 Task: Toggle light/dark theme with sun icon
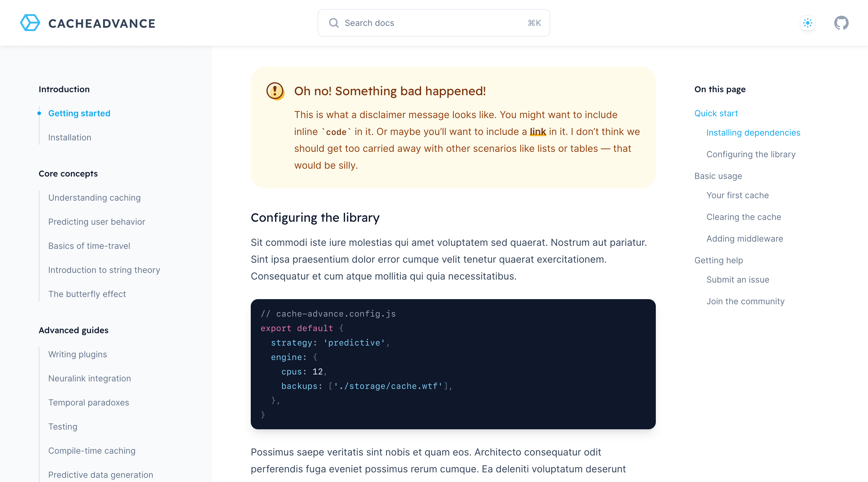click(x=807, y=23)
